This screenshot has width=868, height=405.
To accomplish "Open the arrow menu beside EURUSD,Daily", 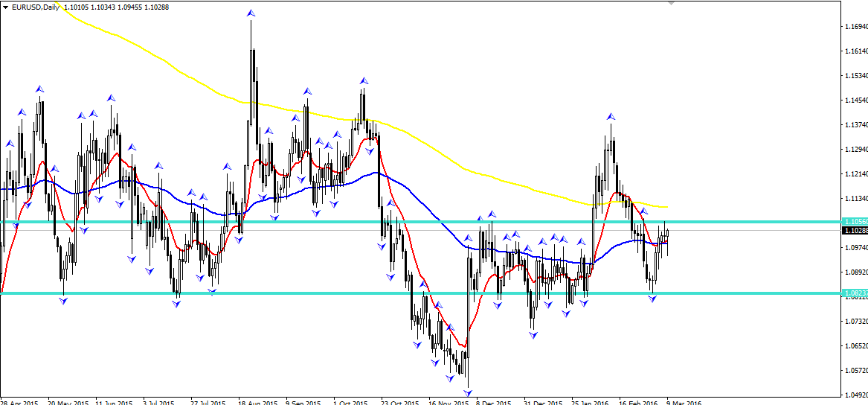I will 5,7.
